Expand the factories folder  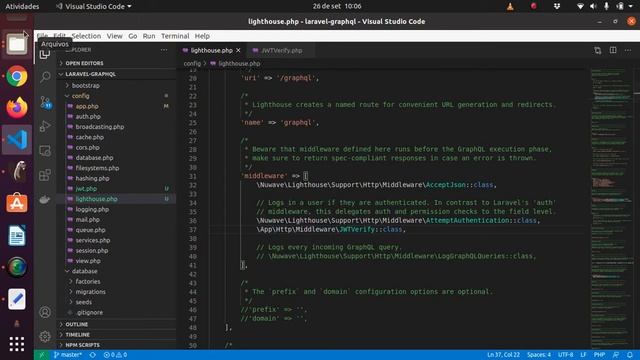116,281
